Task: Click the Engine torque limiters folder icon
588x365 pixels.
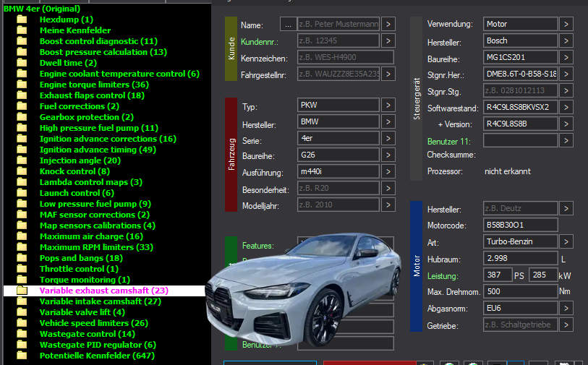Action: tap(22, 85)
